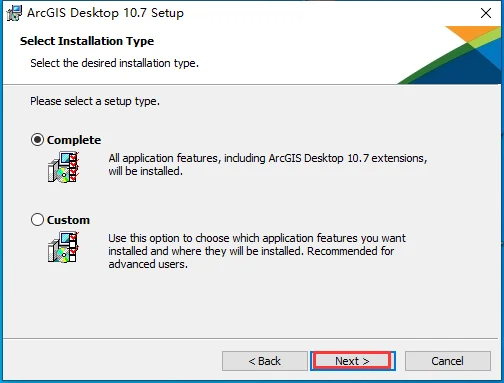Proceed by clicking the Next button
This screenshot has width=504, height=383.
coord(353,361)
